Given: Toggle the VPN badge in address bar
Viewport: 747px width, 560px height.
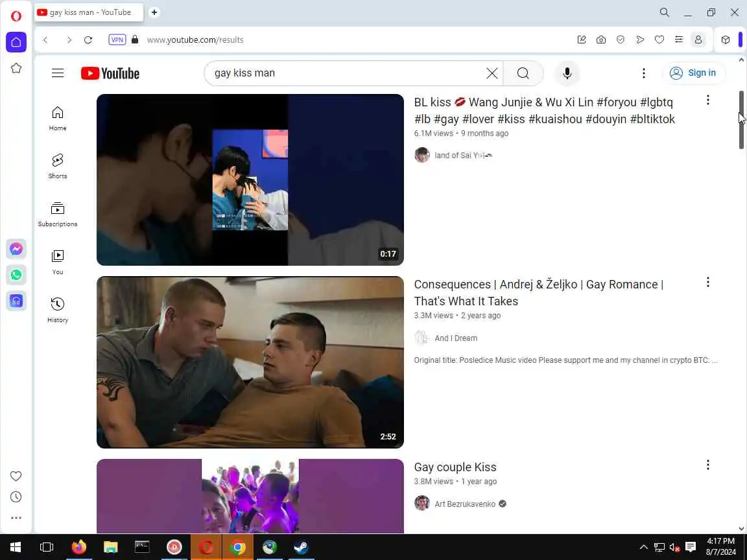Looking at the screenshot, I should [x=117, y=40].
